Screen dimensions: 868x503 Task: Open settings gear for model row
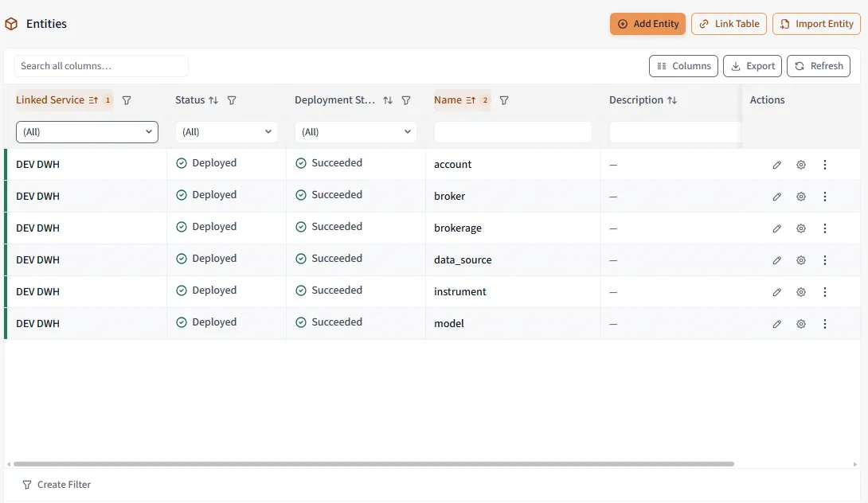(800, 324)
